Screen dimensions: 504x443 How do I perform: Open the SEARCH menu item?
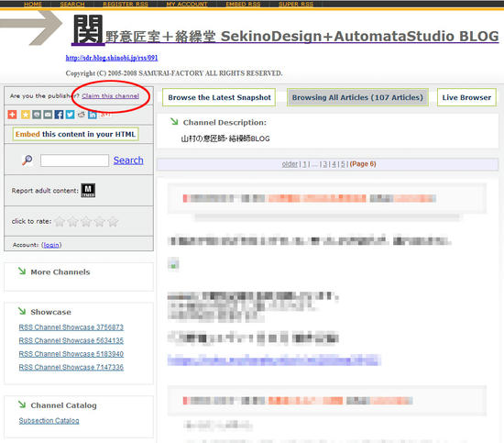(x=72, y=5)
